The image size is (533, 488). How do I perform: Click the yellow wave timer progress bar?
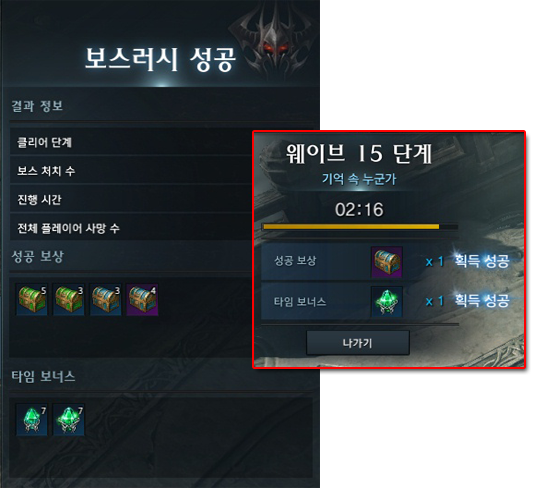click(360, 227)
